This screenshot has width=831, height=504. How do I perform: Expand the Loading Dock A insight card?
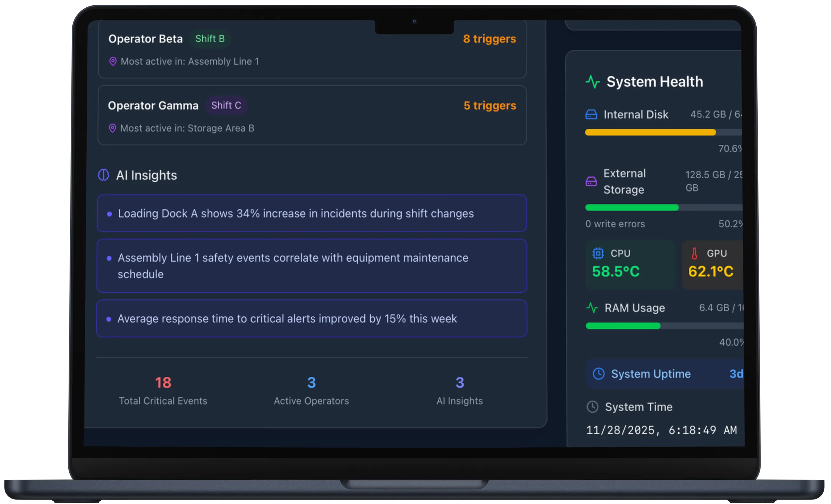[311, 213]
